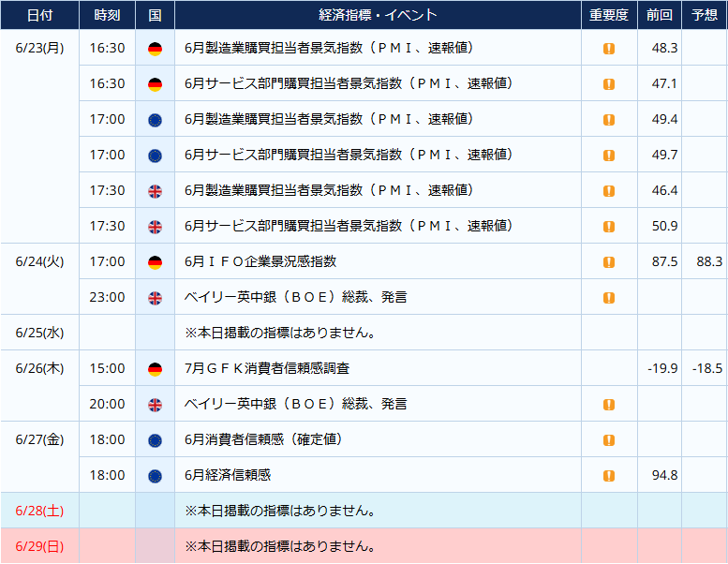Click EU flag in the 49.4 manufacturing PMI row

tap(156, 120)
